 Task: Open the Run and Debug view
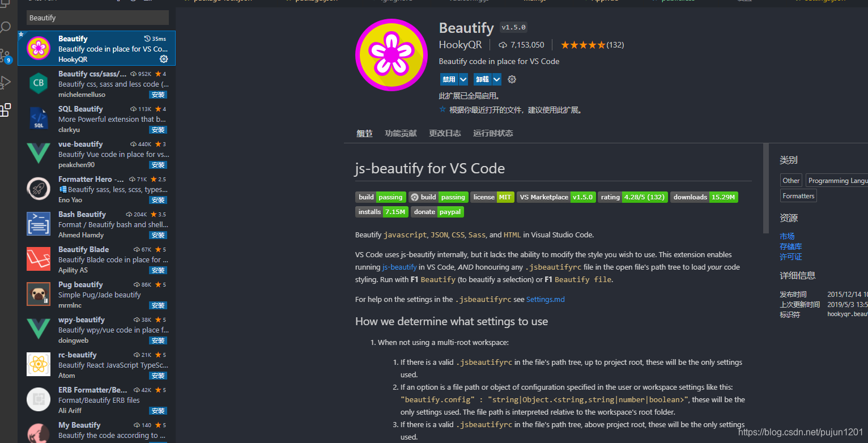click(x=7, y=81)
